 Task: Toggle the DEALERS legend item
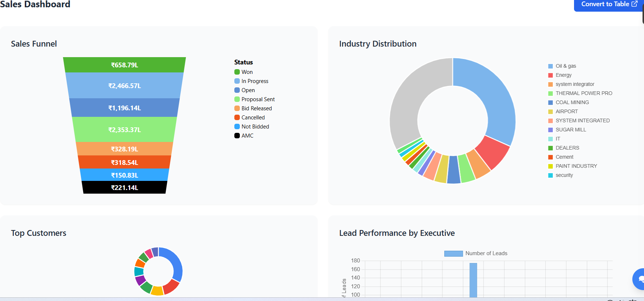563,148
